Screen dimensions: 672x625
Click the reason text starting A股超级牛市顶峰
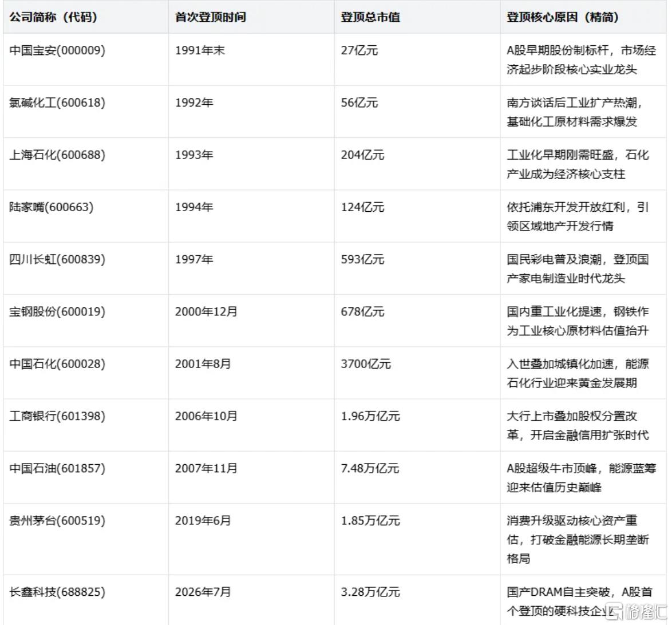[x=581, y=478]
